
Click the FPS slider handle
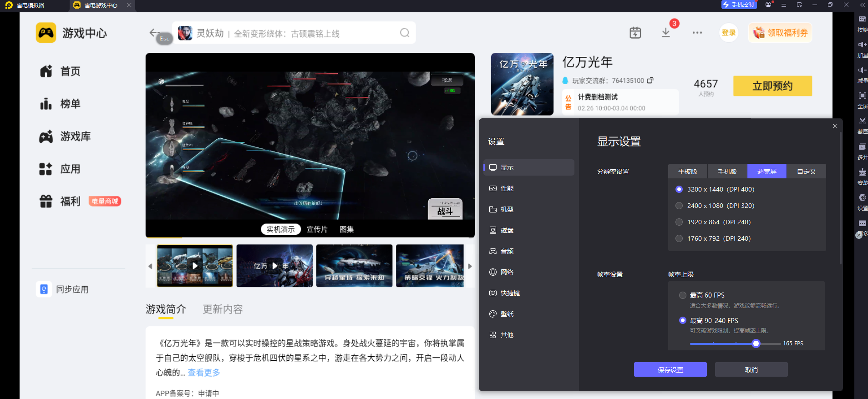tap(756, 343)
